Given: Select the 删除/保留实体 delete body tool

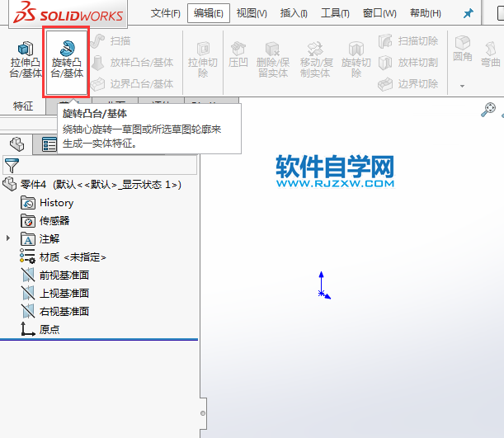Looking at the screenshot, I should pos(273,59).
